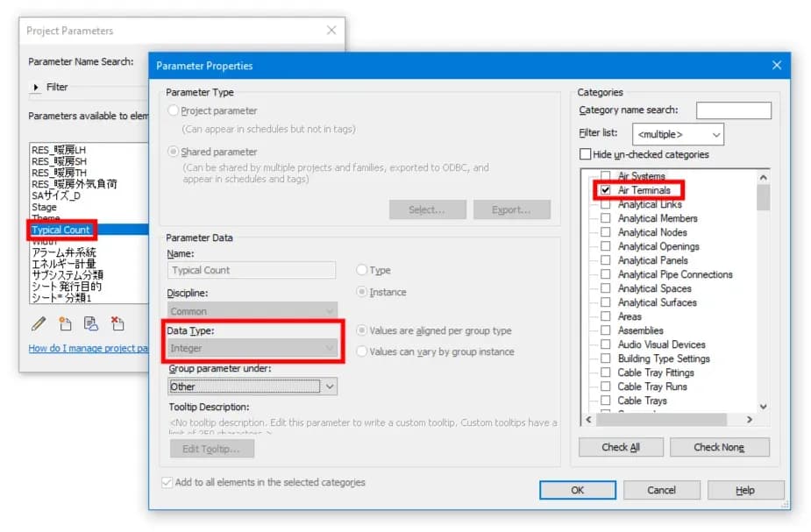Click the categories horizontal scroll-right arrow
Viewport: 811px width, 532px height.
coord(750,419)
